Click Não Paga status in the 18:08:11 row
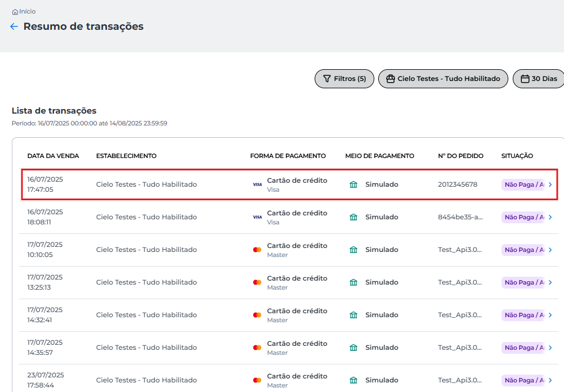 (x=523, y=217)
